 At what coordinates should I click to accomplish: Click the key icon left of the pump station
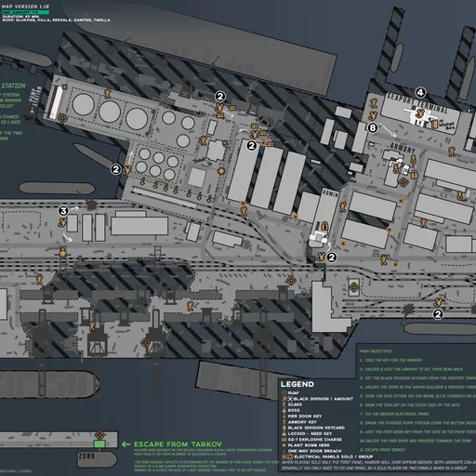pos(32,111)
